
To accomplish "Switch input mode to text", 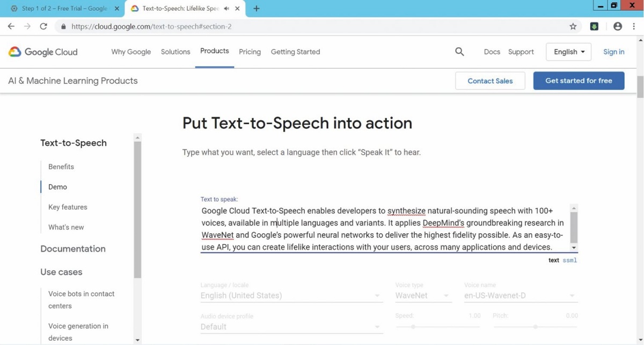I will (554, 260).
